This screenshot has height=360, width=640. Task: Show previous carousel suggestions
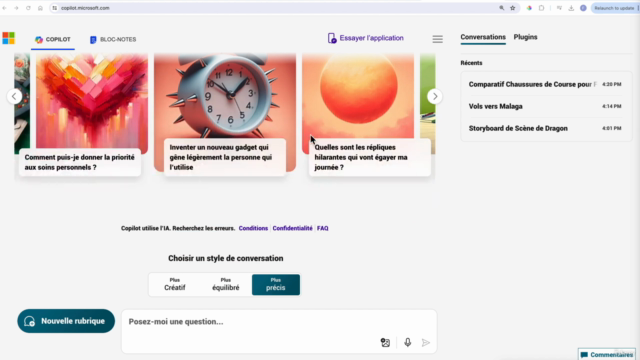click(x=14, y=96)
